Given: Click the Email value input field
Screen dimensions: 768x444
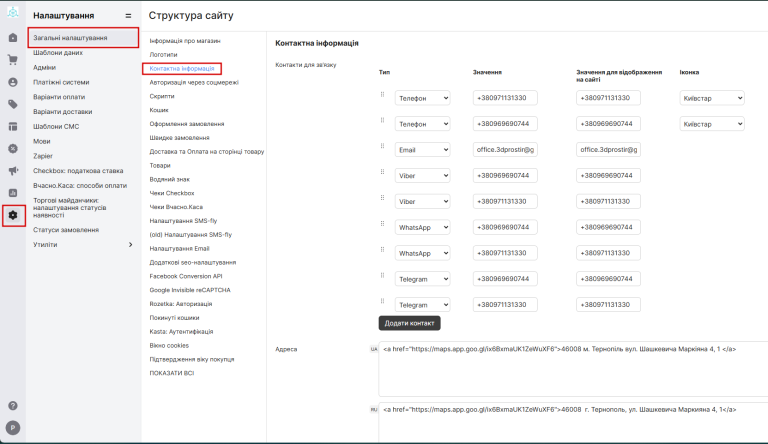Looking at the screenshot, I should 505,149.
